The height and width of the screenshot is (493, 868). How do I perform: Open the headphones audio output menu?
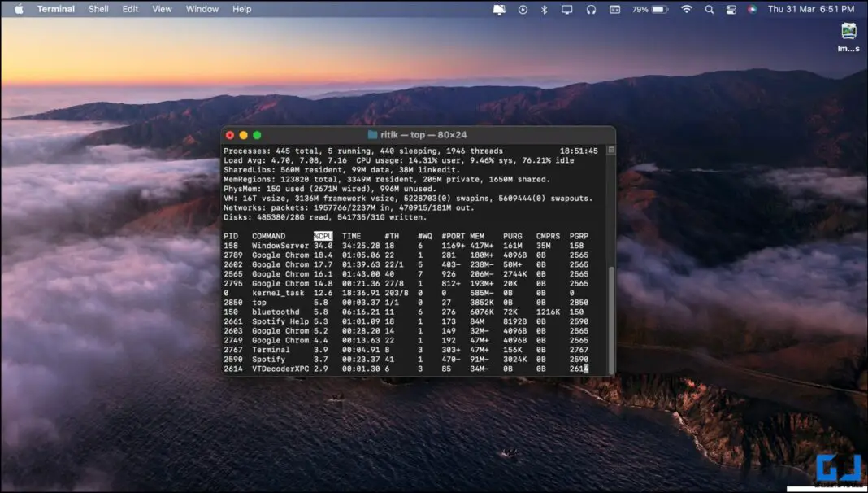click(588, 9)
